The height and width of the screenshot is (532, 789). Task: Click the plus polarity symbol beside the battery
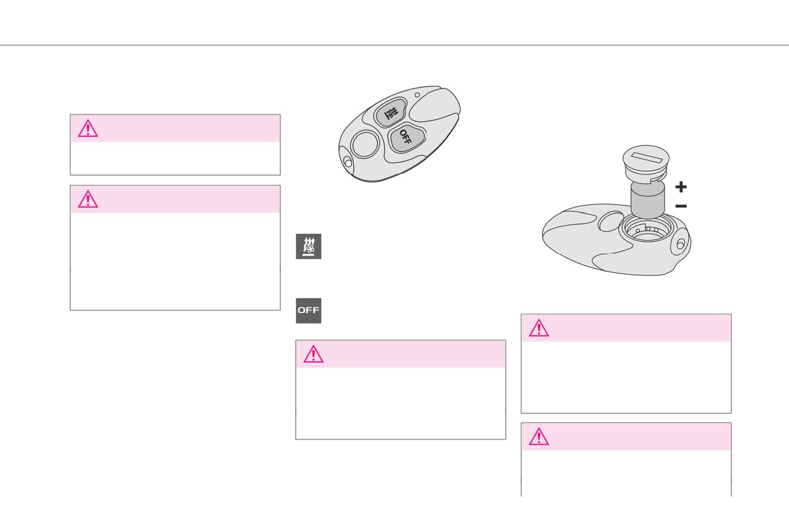pos(681,186)
